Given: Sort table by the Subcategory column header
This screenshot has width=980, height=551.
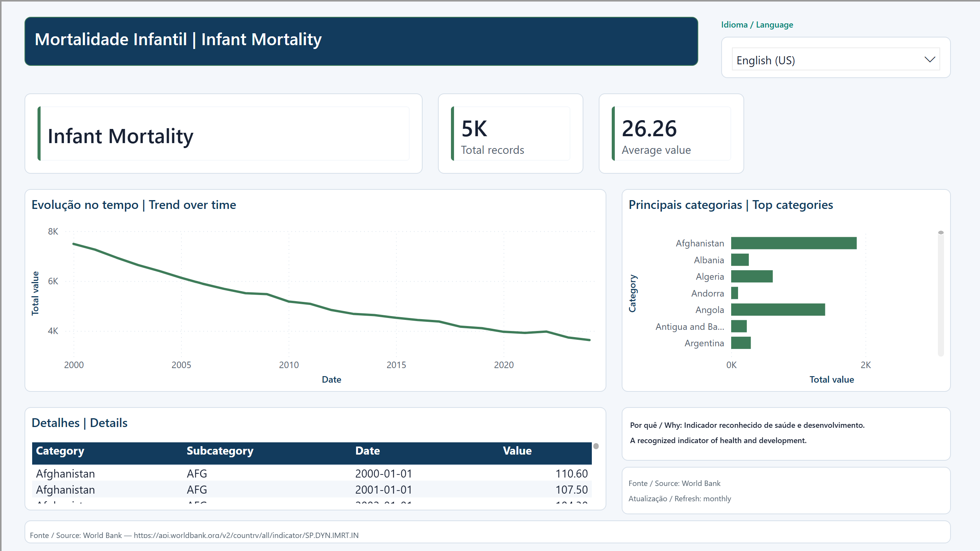Looking at the screenshot, I should pyautogui.click(x=220, y=451).
